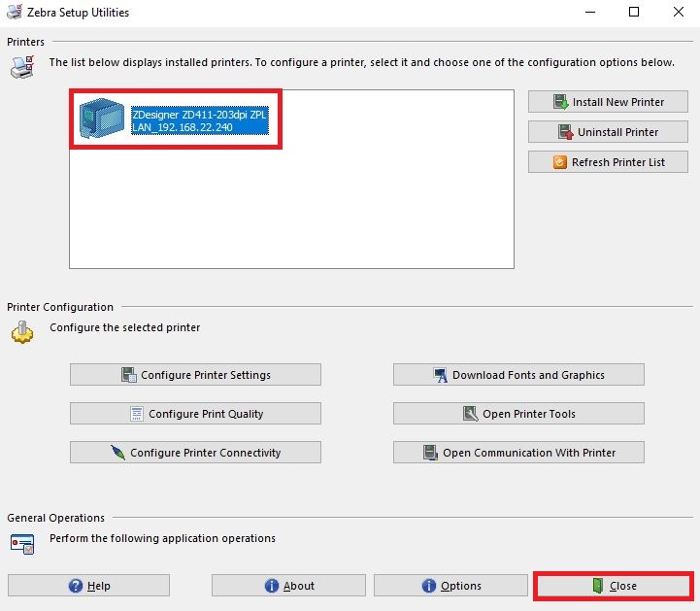
Task: Close the window using the title bar X
Action: 678,12
